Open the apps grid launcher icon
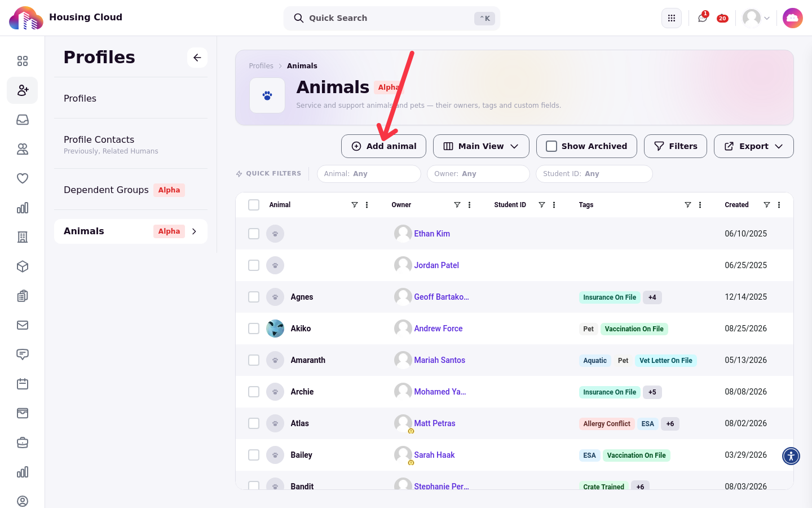This screenshot has height=508, width=812. click(x=671, y=18)
